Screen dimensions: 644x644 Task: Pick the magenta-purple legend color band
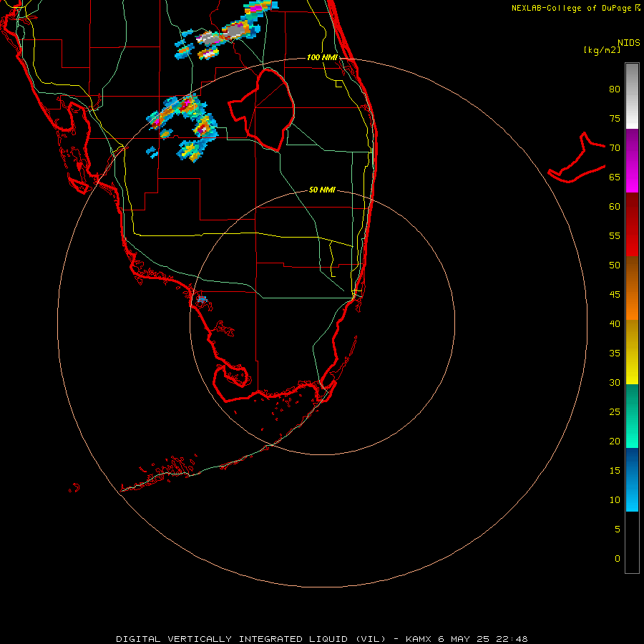[632, 160]
